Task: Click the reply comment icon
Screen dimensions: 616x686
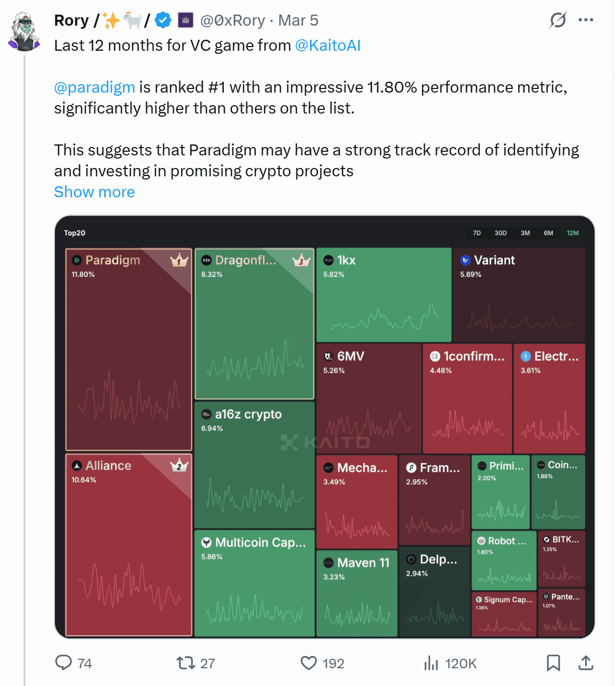Action: pyautogui.click(x=64, y=662)
